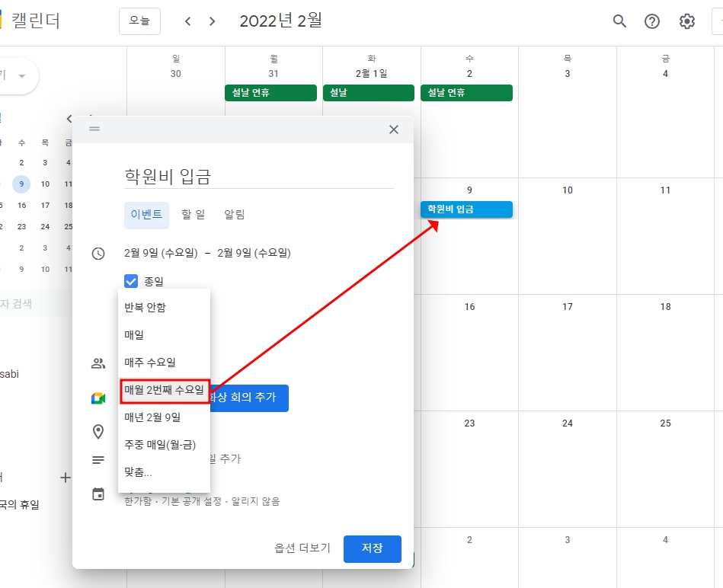723x588 pixels.
Task: Open the search function
Action: tap(619, 21)
